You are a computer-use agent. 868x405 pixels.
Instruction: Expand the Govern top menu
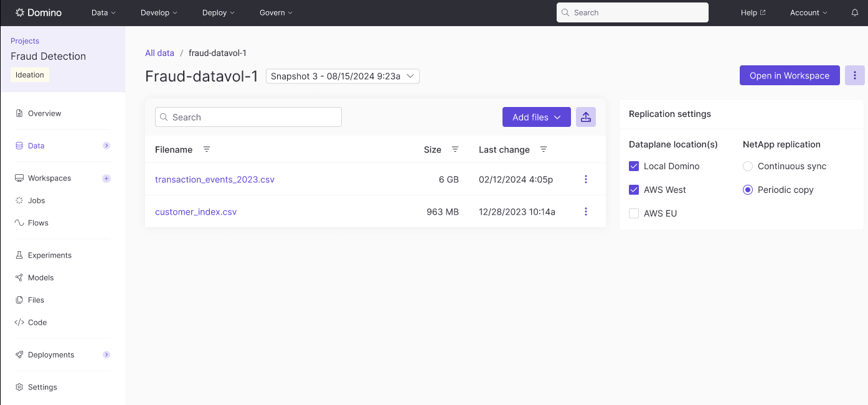[276, 12]
